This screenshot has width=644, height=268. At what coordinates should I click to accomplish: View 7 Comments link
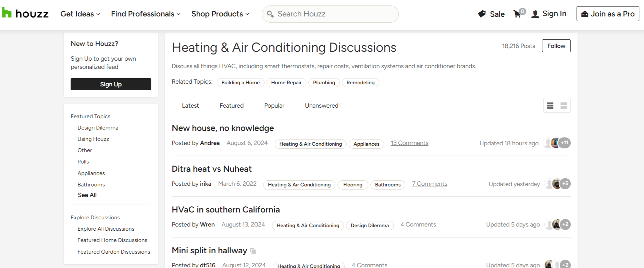click(x=430, y=184)
